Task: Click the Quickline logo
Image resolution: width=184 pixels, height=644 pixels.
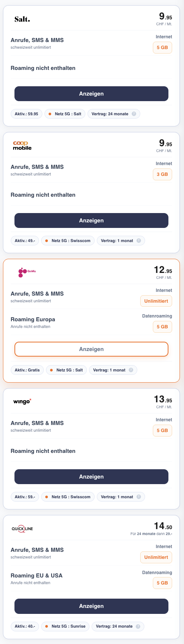Action: (x=22, y=529)
